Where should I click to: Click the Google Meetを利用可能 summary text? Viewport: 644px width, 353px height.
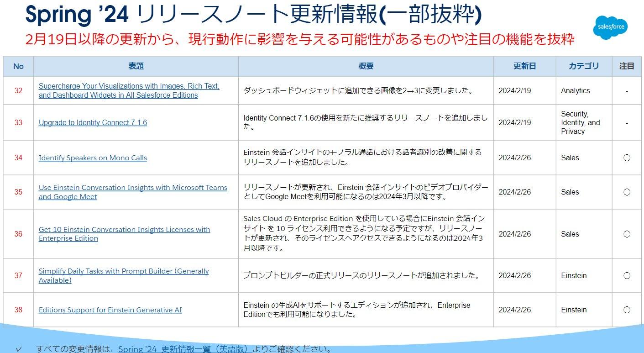click(366, 192)
